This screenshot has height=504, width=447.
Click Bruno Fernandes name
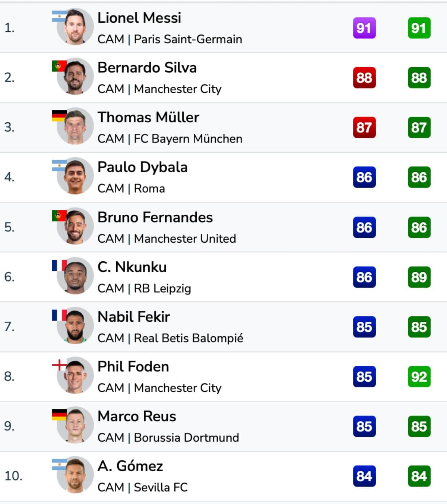click(x=155, y=217)
